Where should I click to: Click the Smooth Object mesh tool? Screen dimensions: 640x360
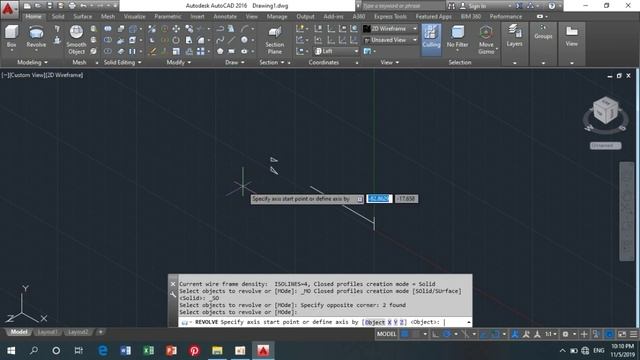(x=76, y=40)
